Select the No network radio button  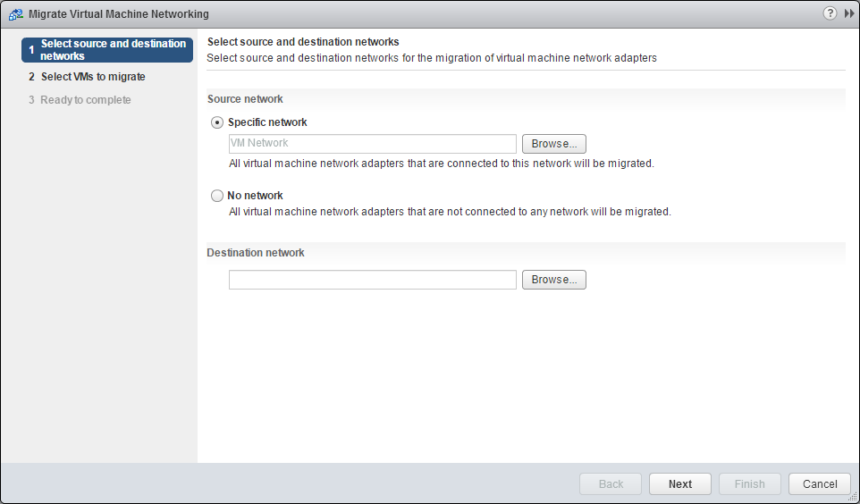217,196
